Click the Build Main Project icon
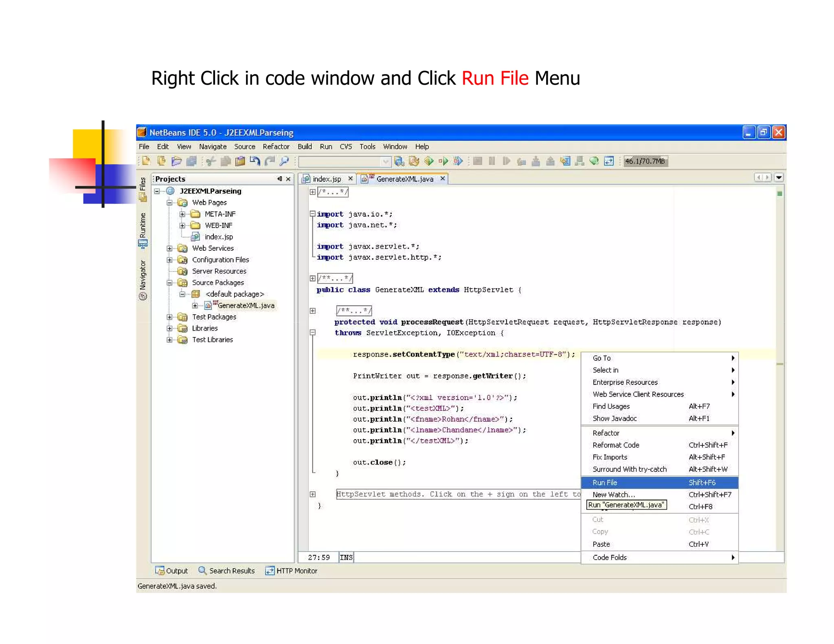This screenshot has width=834, height=644. point(399,161)
